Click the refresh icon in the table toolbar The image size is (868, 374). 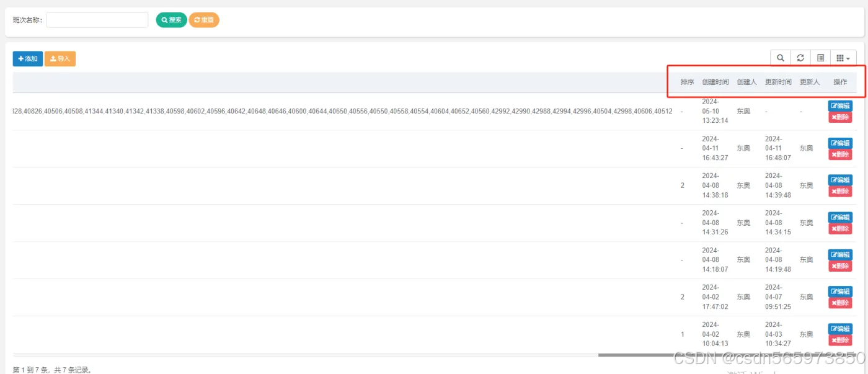pyautogui.click(x=800, y=58)
